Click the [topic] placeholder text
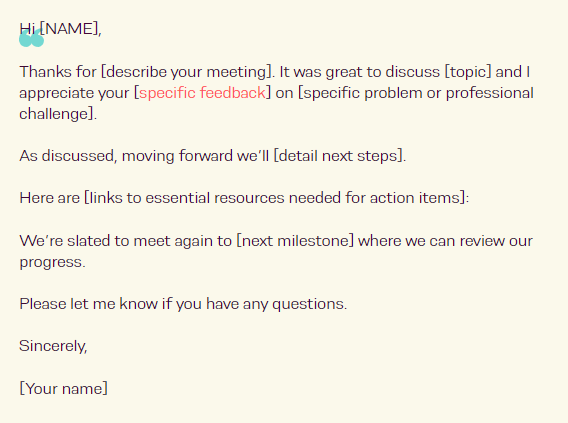The height and width of the screenshot is (423, 568). [468, 72]
